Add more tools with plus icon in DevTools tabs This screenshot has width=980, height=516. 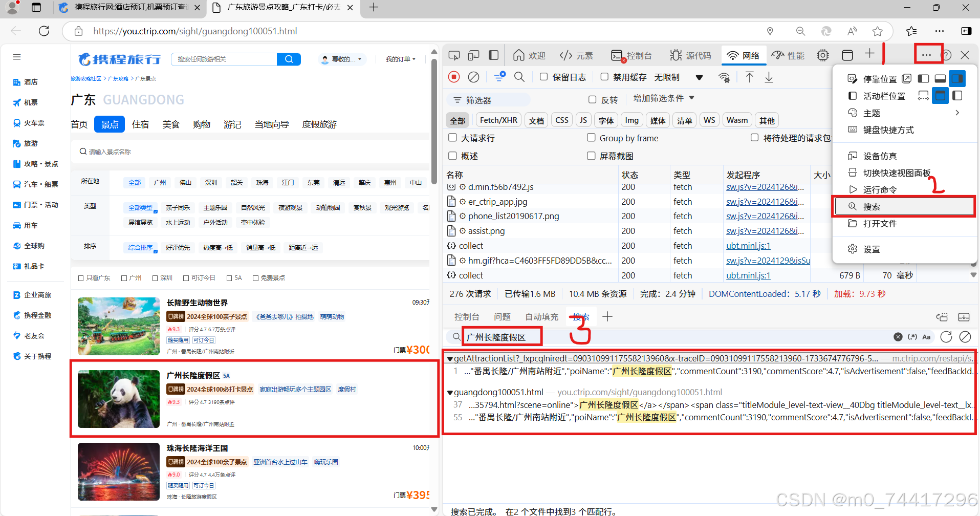point(869,54)
